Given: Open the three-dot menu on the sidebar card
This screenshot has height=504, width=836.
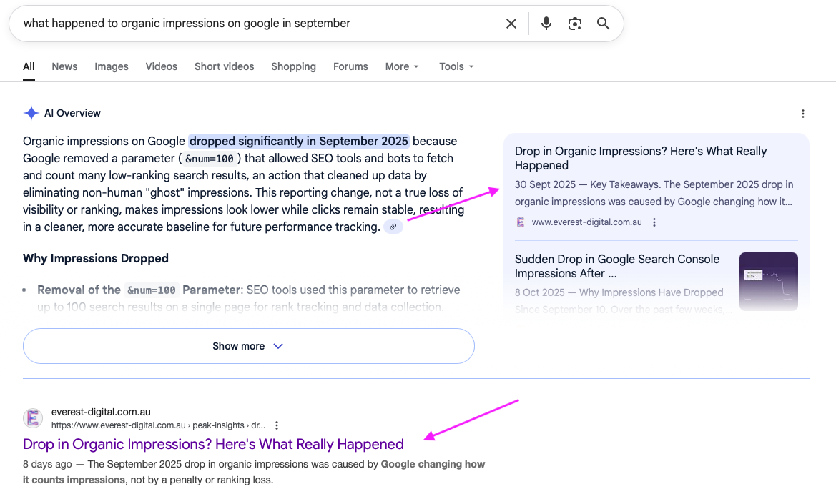Looking at the screenshot, I should 654,222.
